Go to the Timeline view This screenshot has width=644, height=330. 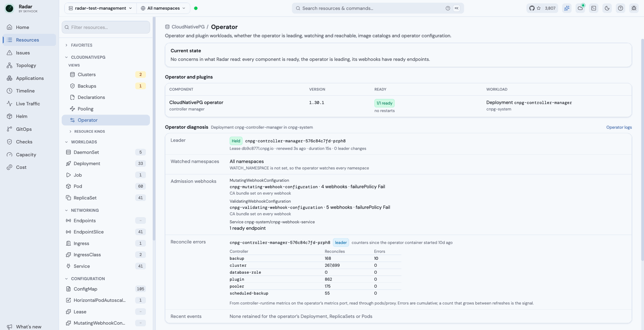click(x=29, y=91)
